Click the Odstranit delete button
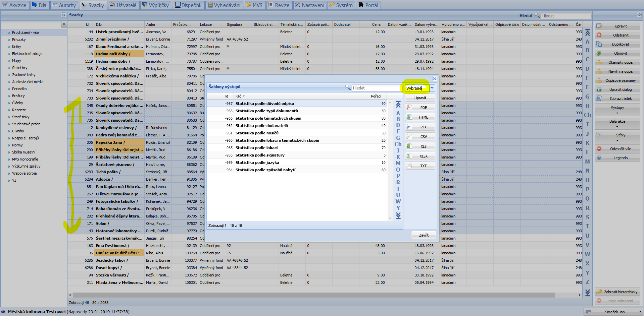644x316 pixels. point(617,35)
